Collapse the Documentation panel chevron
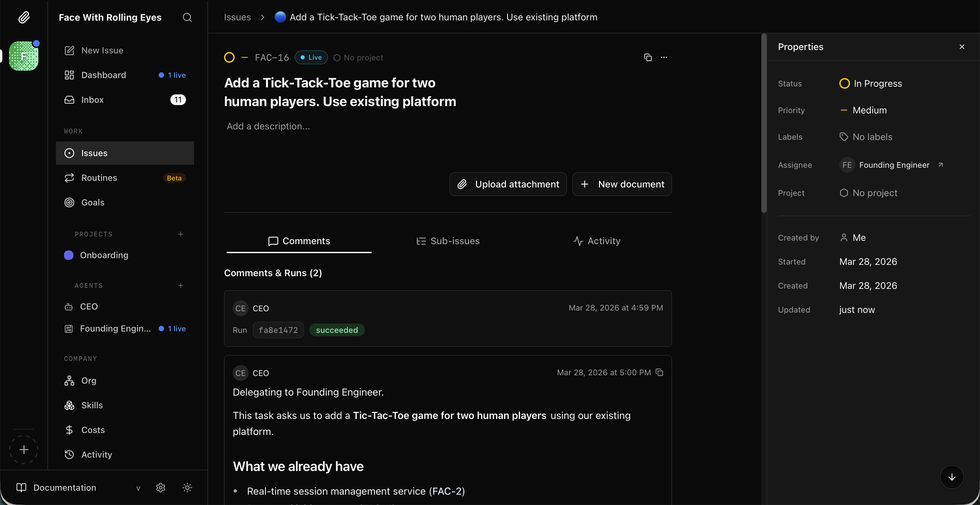 (138, 488)
